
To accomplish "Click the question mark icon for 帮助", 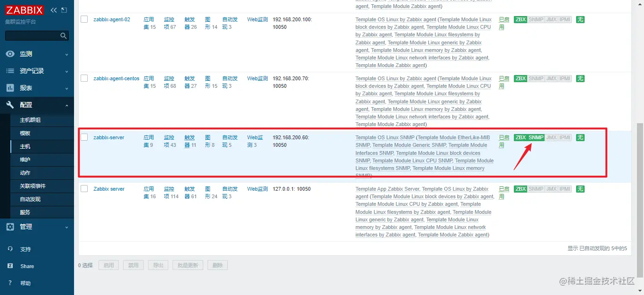I will pyautogui.click(x=10, y=283).
